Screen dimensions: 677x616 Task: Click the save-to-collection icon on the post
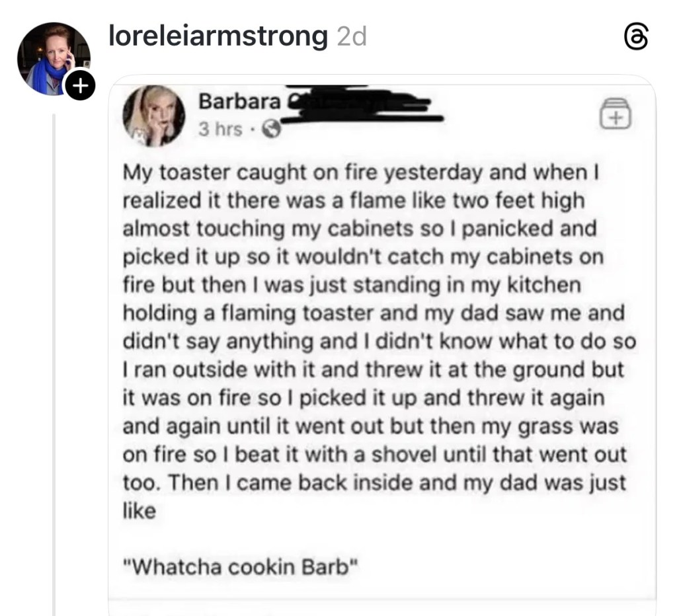point(615,115)
